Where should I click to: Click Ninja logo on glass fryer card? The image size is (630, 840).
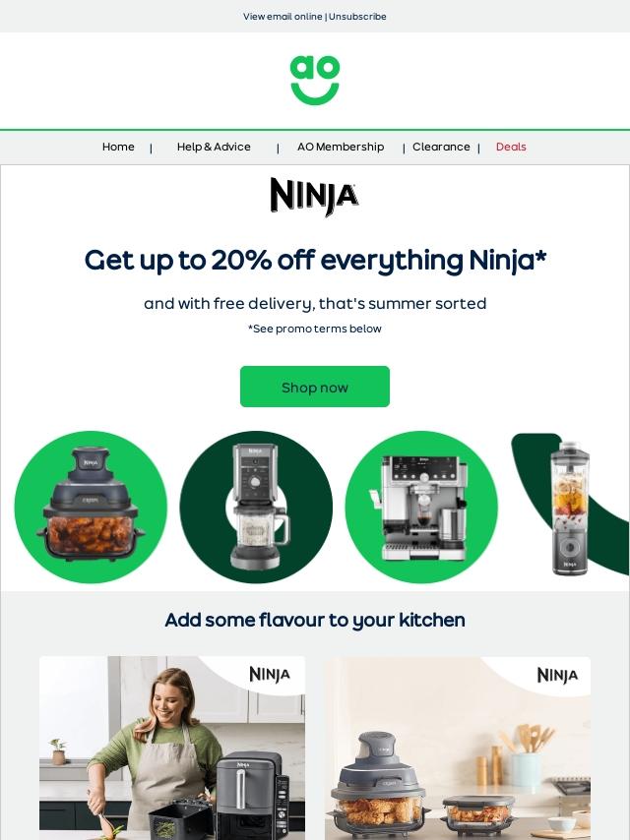click(557, 675)
